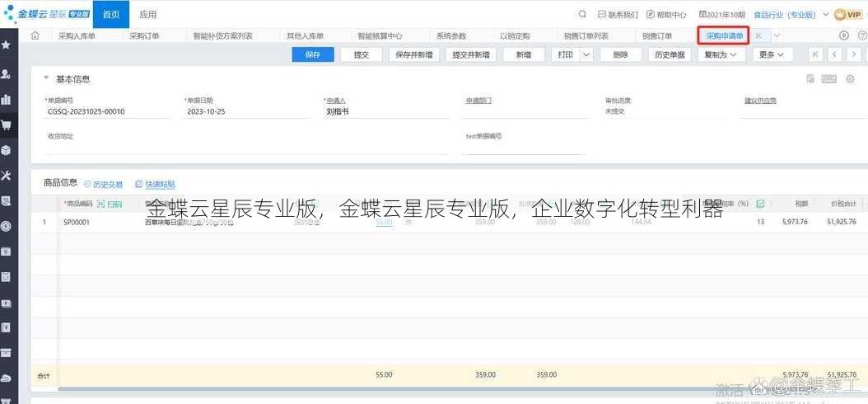Open the 以销定购 tab

(514, 36)
